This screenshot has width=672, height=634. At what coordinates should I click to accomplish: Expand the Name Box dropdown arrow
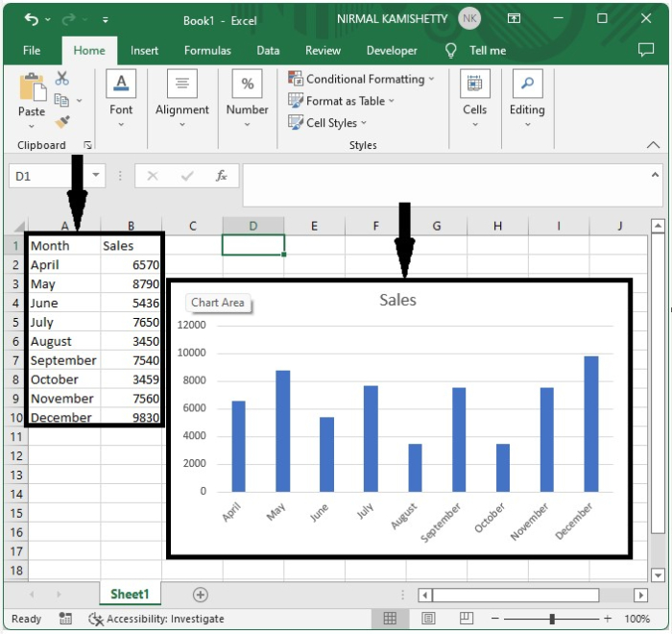96,175
